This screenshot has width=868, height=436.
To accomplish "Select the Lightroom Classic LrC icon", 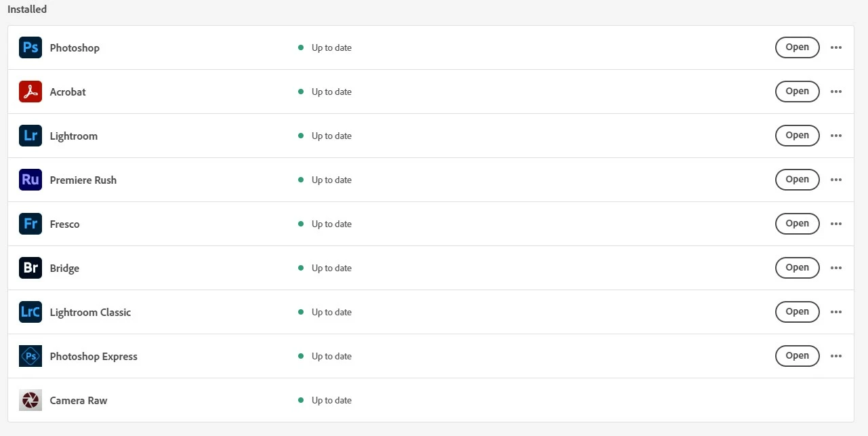I will pos(30,312).
